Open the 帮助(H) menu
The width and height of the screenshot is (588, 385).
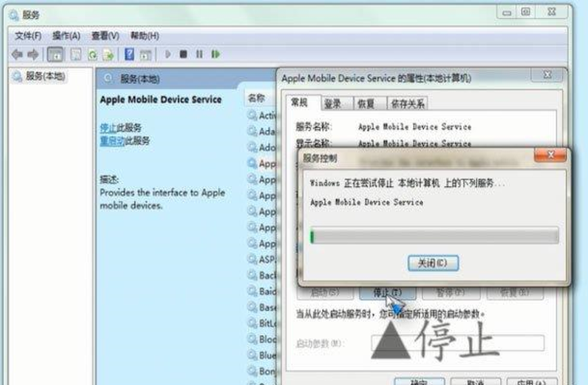click(145, 36)
